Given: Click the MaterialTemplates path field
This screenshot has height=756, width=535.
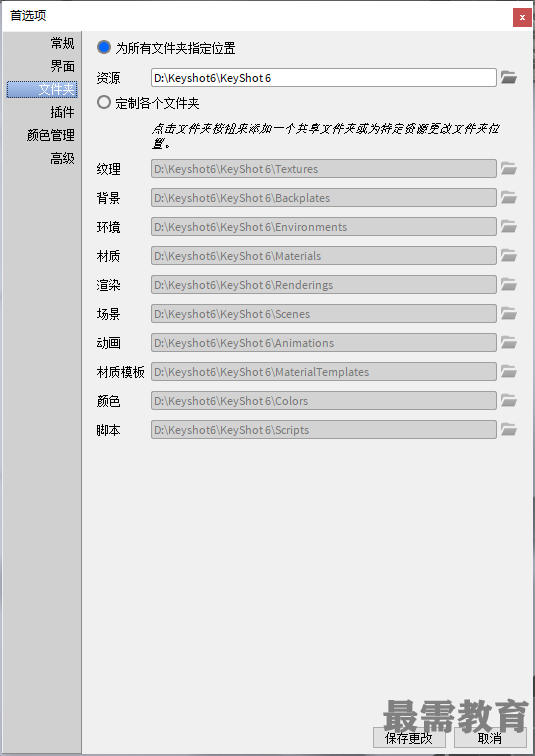Looking at the screenshot, I should point(323,372).
